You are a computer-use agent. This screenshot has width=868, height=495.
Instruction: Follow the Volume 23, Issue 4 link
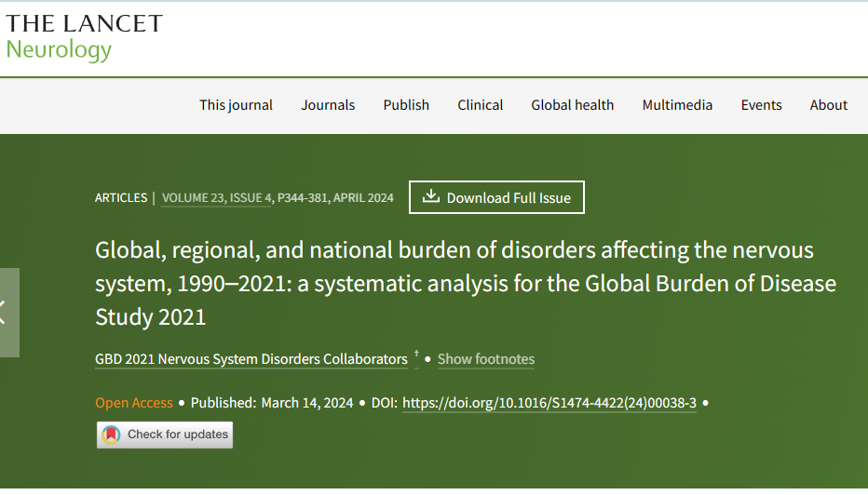[216, 198]
